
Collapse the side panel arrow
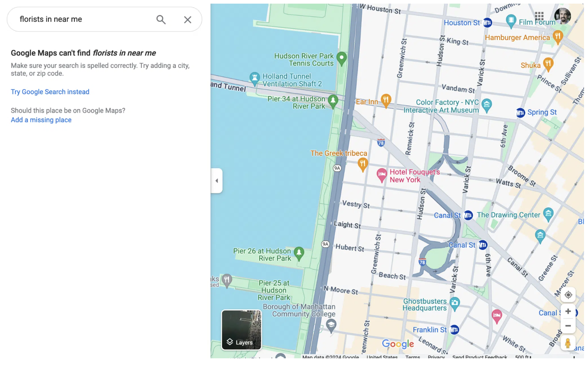[x=216, y=181]
